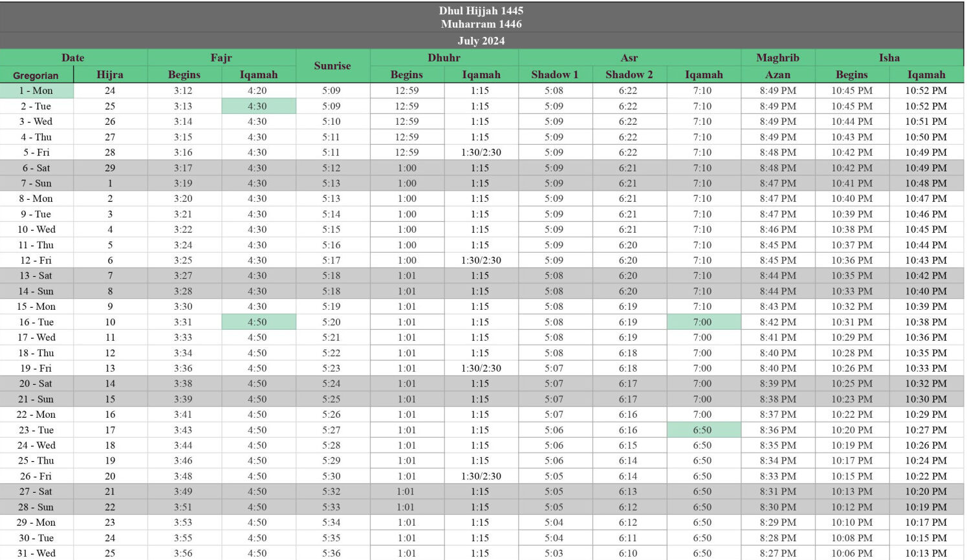Image resolution: width=967 pixels, height=560 pixels.
Task: Select the "Gregorian" sub-header
Action: (36, 74)
